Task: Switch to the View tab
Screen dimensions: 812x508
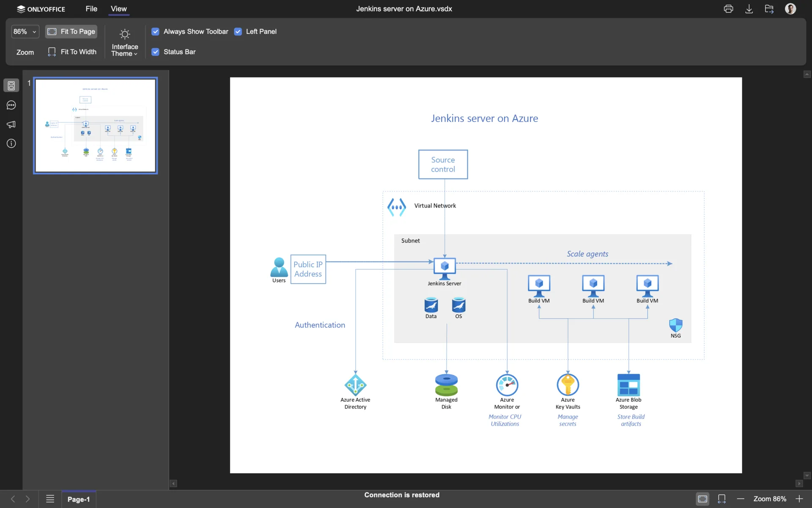Action: pyautogui.click(x=118, y=9)
